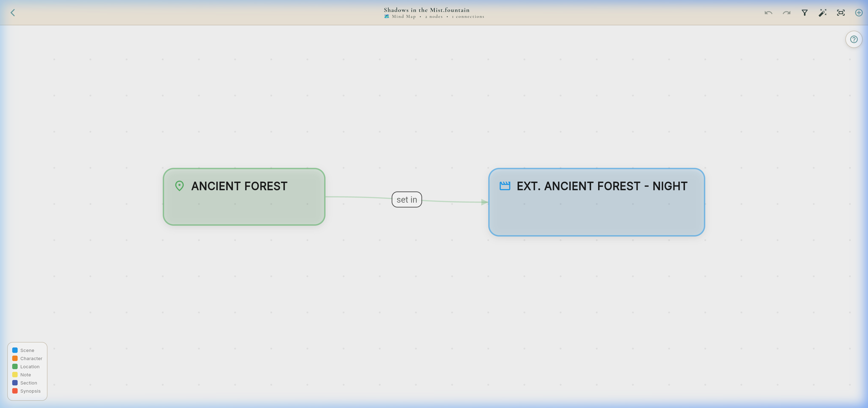The width and height of the screenshot is (868, 408).
Task: Click the 'Section' legend label
Action: coord(29,383)
